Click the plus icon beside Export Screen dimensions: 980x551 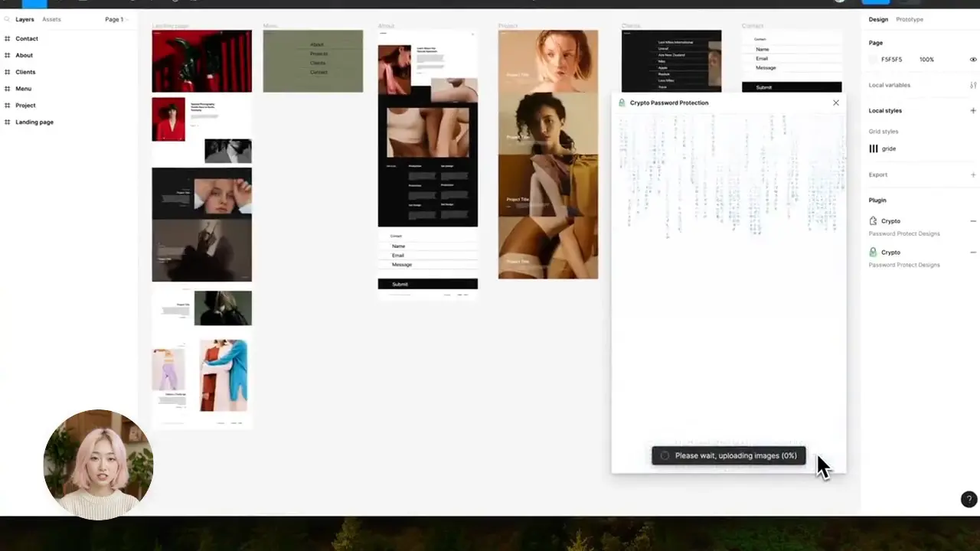click(973, 174)
